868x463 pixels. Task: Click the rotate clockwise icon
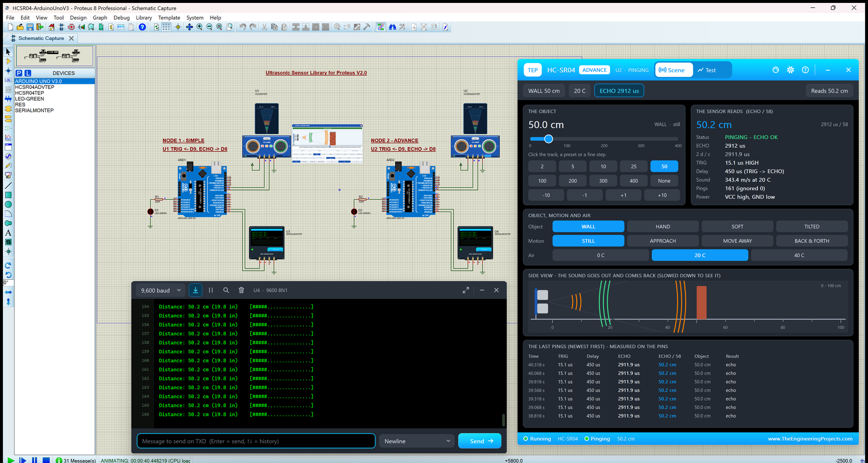click(8, 265)
